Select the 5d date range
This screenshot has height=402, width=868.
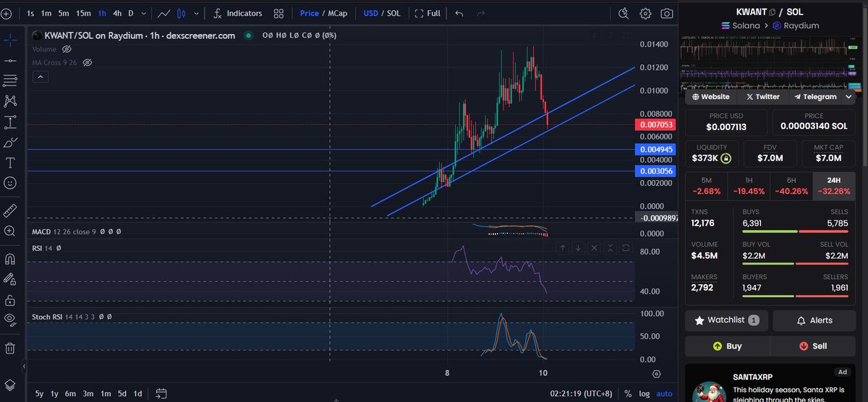point(122,393)
